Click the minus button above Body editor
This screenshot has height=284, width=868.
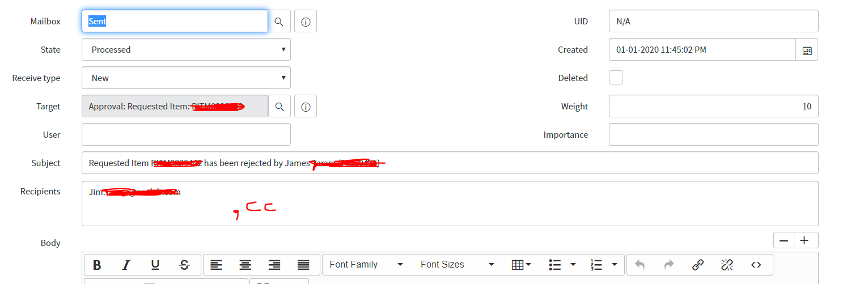pos(784,240)
